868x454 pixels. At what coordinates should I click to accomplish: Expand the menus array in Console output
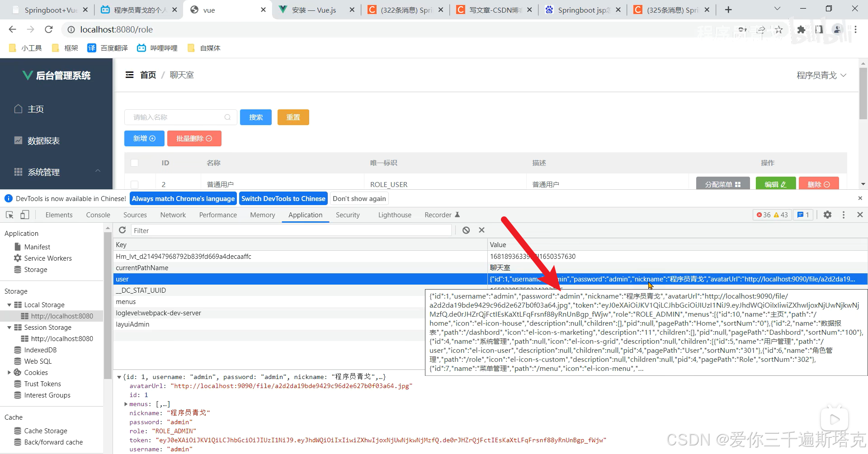[126, 403]
